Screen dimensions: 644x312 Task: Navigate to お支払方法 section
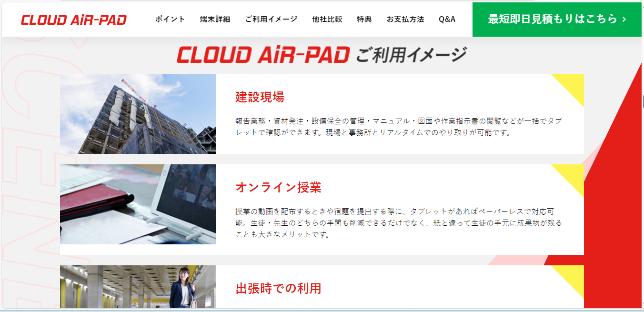(x=405, y=20)
